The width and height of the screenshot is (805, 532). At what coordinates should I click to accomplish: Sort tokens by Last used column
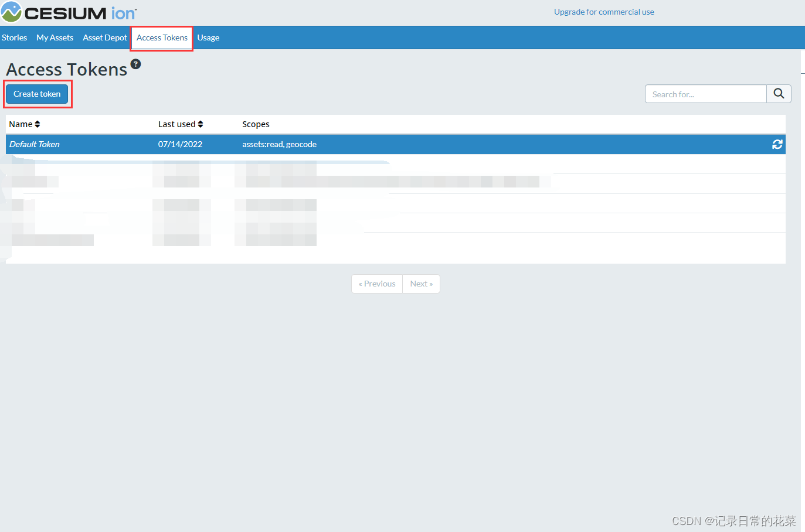[x=181, y=124]
